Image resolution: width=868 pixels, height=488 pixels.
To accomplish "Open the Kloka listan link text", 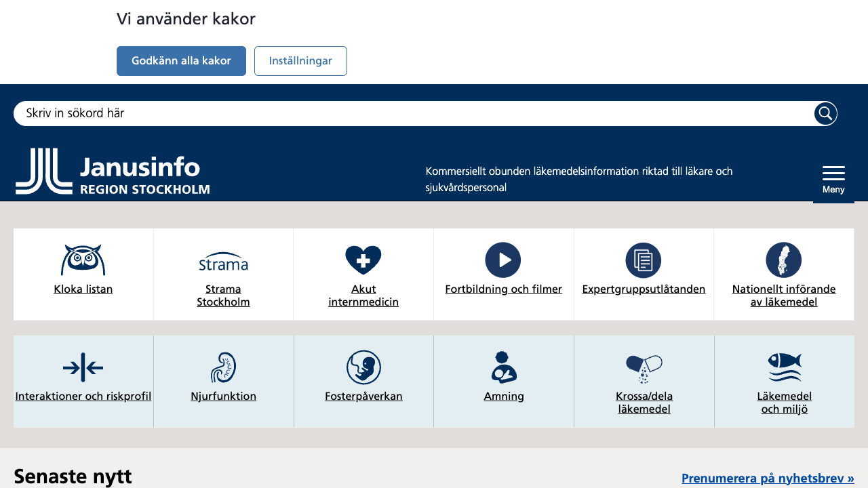I will 83,289.
